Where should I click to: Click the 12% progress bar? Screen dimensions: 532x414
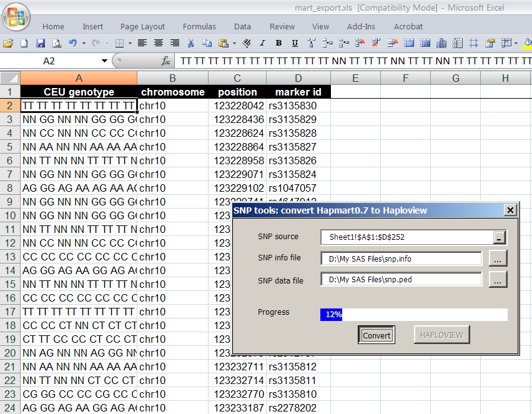414,315
